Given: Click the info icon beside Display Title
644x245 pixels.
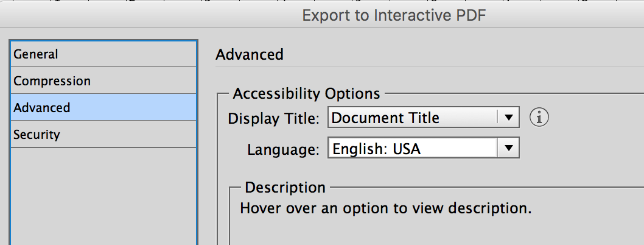Looking at the screenshot, I should pos(539,118).
